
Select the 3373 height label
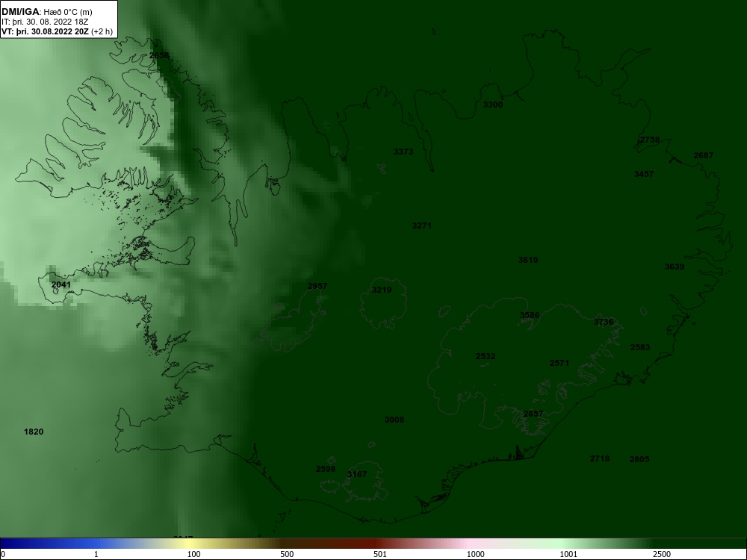[403, 152]
